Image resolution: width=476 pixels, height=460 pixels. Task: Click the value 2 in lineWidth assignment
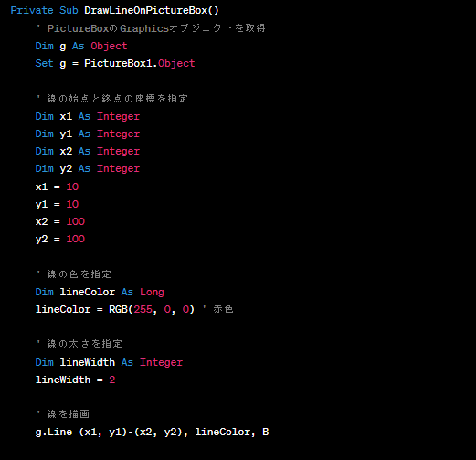click(x=112, y=380)
